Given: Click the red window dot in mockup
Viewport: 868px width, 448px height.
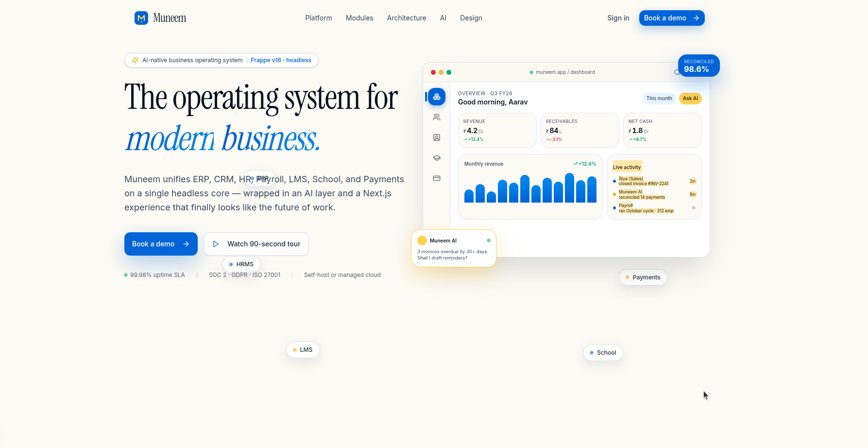Looking at the screenshot, I should (x=433, y=72).
